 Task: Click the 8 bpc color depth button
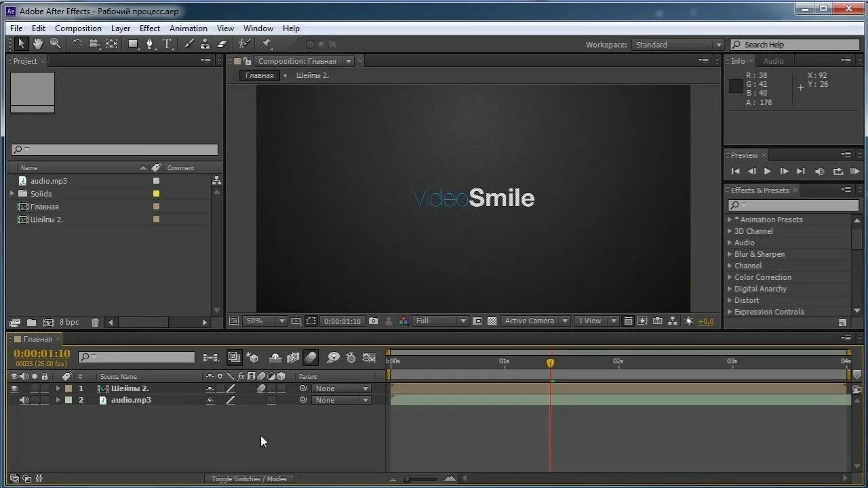tap(69, 323)
